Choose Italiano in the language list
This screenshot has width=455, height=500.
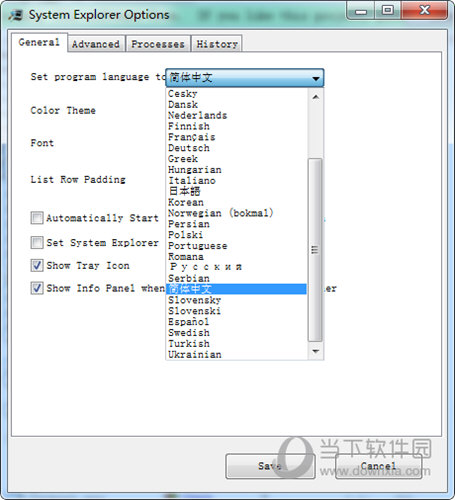[236, 181]
